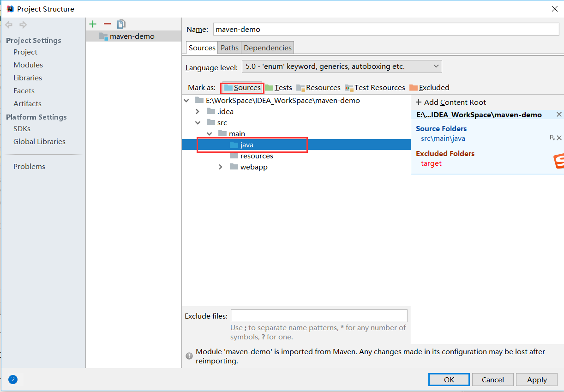
Task: Open Project settings page
Action: click(x=25, y=52)
